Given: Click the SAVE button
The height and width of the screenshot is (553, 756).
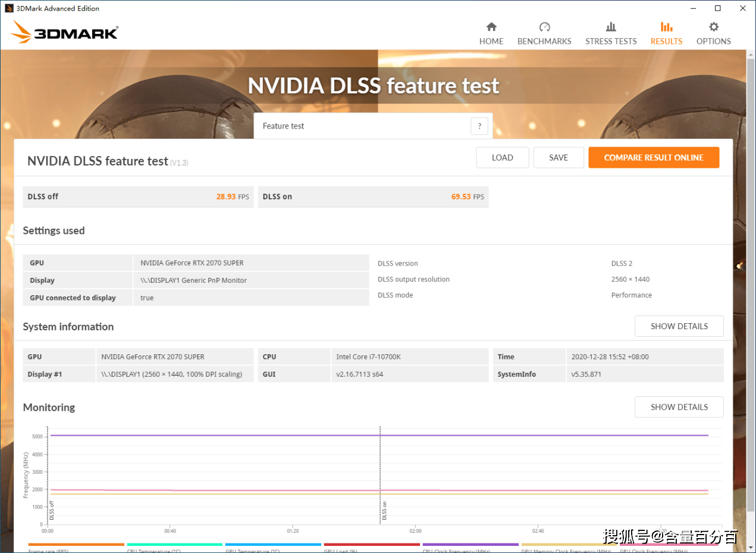Looking at the screenshot, I should coord(559,158).
